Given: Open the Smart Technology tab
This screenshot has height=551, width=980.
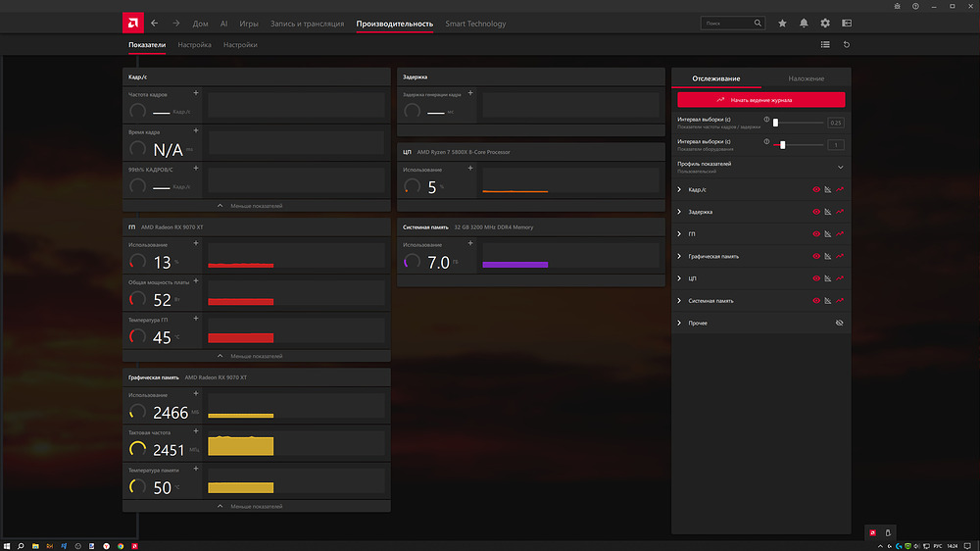Looking at the screenshot, I should tap(475, 24).
